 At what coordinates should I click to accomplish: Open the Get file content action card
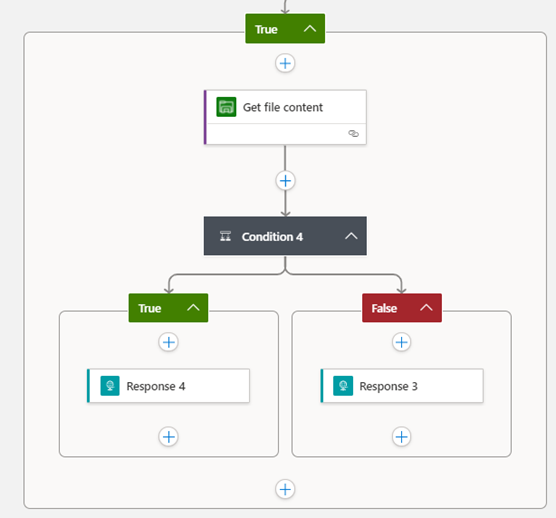click(x=285, y=117)
